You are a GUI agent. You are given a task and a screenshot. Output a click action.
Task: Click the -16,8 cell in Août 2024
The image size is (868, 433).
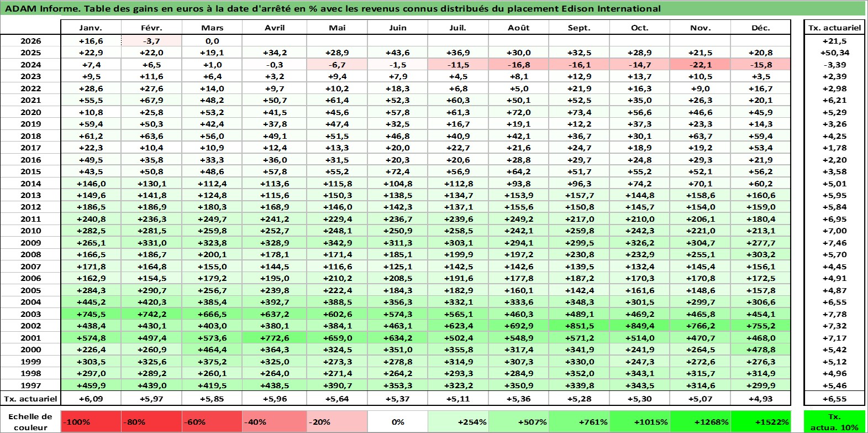519,65
